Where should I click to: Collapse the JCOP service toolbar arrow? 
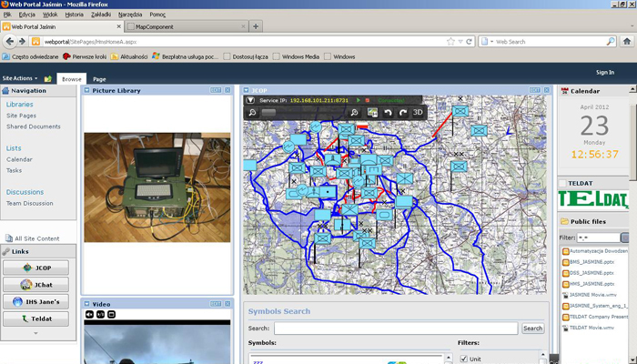point(250,100)
